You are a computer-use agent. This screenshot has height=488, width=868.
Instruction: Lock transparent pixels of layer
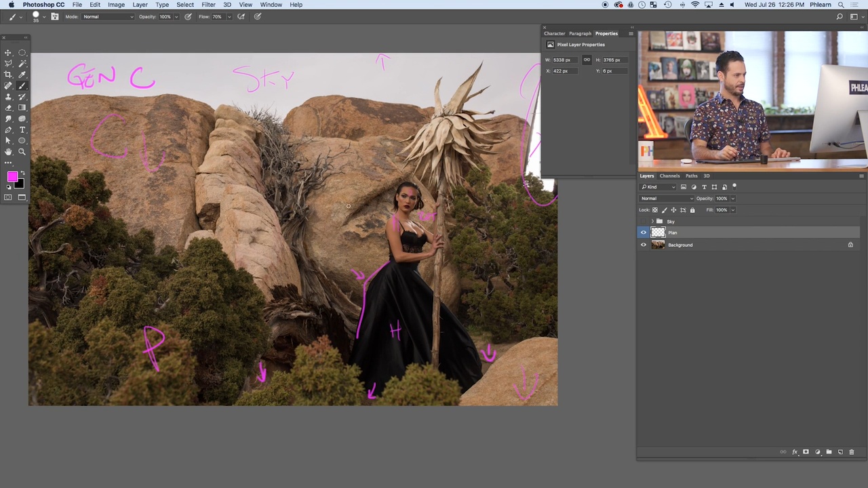(655, 210)
